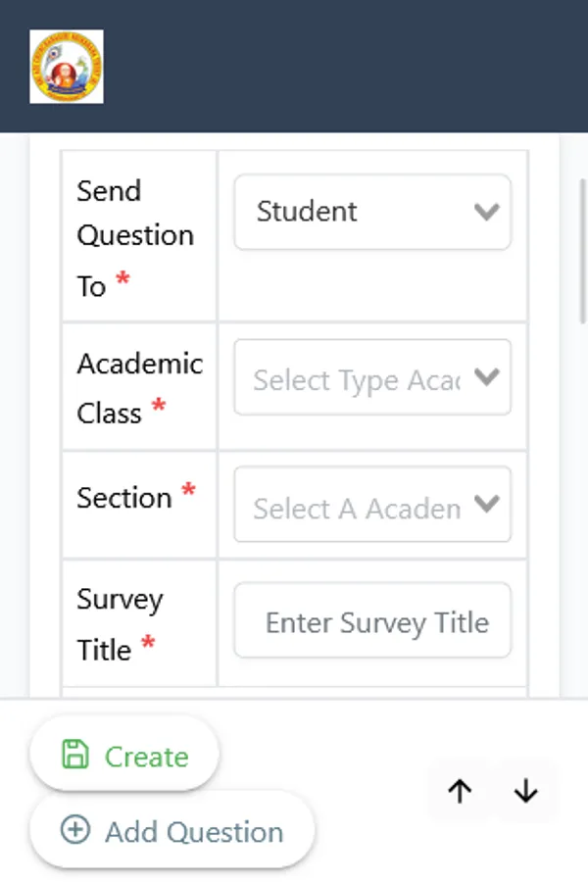Click the Academic Class label
The width and height of the screenshot is (588, 882).
click(x=139, y=388)
